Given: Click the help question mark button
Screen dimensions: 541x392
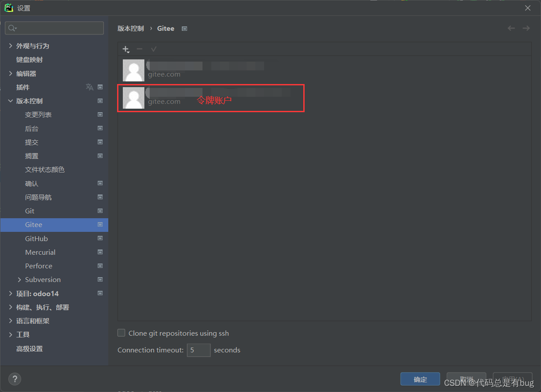Looking at the screenshot, I should click(15, 379).
